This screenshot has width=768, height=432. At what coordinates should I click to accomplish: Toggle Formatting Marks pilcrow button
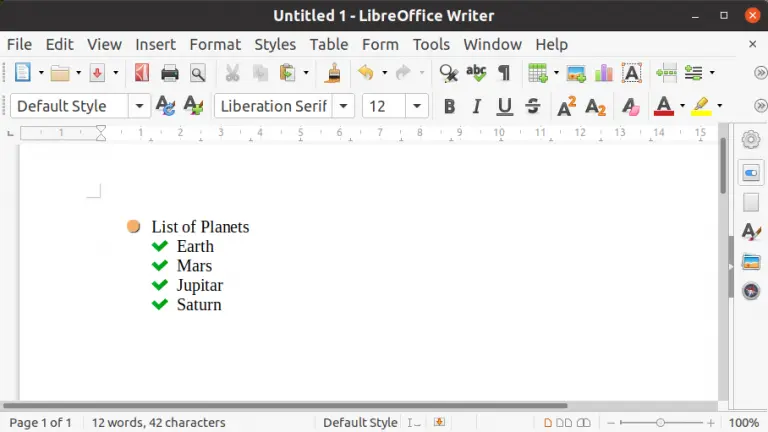504,73
